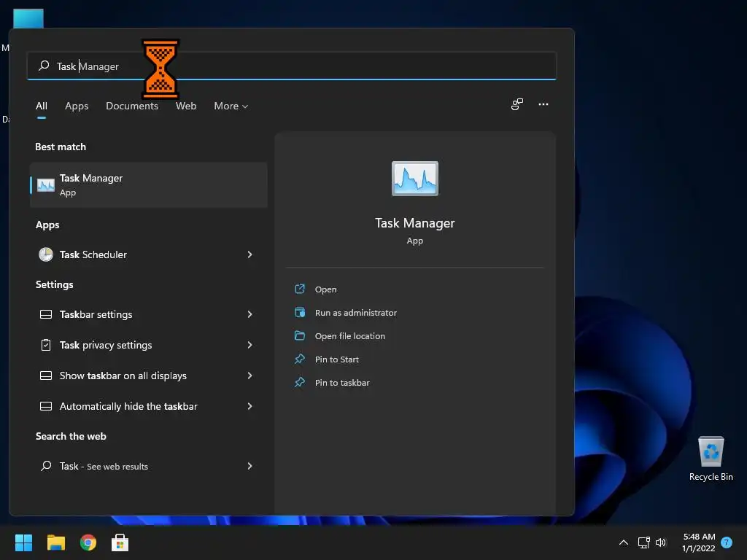Show hidden icons in system tray
The width and height of the screenshot is (747, 560).
tap(623, 542)
